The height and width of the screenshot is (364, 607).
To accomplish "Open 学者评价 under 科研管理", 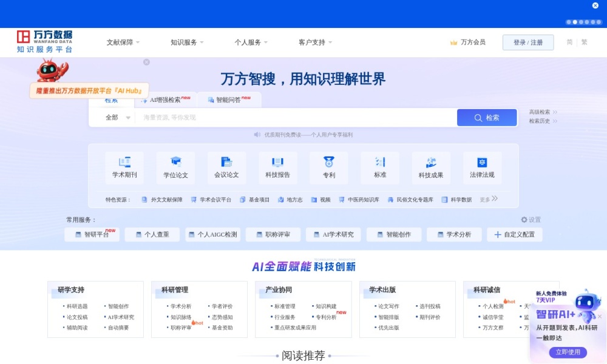I will (222, 306).
